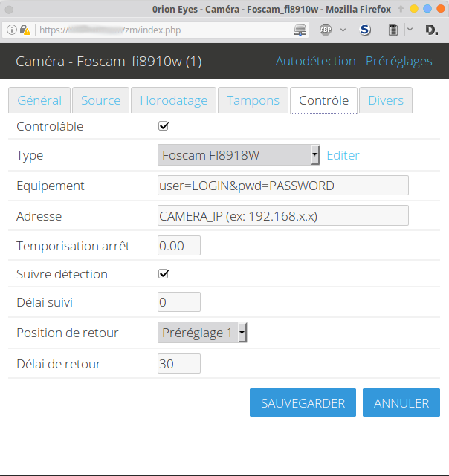This screenshot has width=449, height=476.
Task: Open the Préréglages link
Action: 399,61
